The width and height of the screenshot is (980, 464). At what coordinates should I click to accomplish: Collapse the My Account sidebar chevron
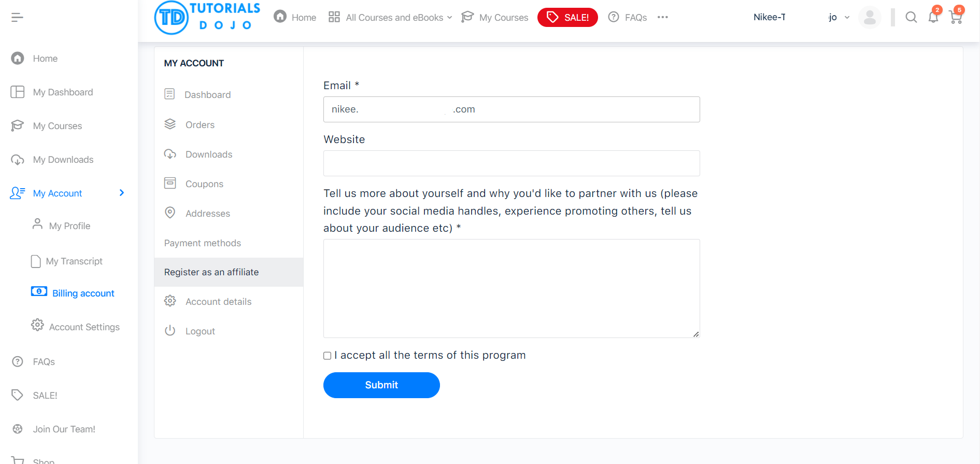point(122,193)
